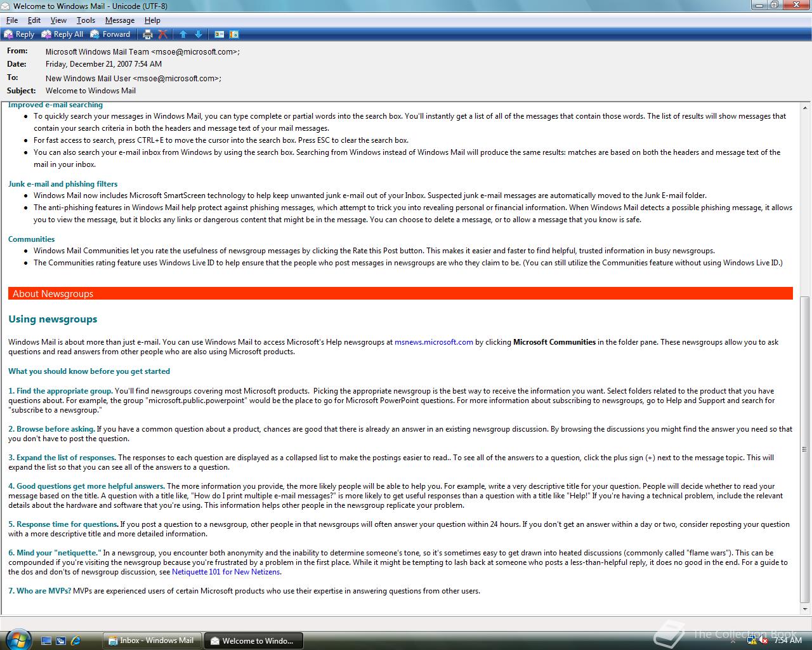
Task: Click '1. Find the appropriate group.' text
Action: [x=60, y=391]
